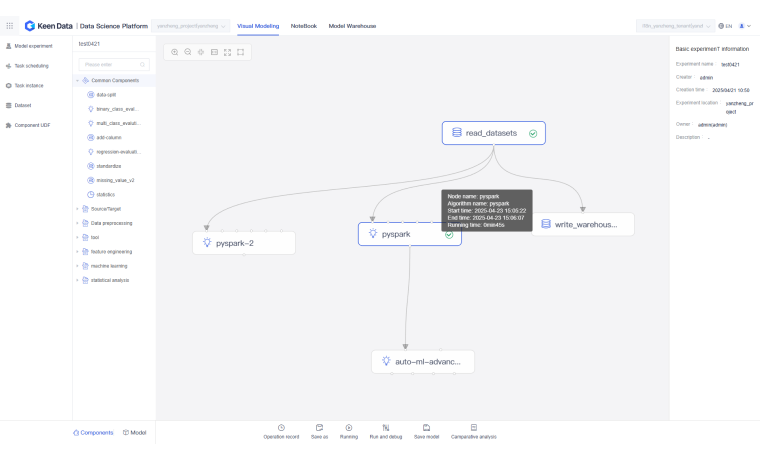Expand the Source/Target component group
The image size is (760, 460).
[77, 208]
